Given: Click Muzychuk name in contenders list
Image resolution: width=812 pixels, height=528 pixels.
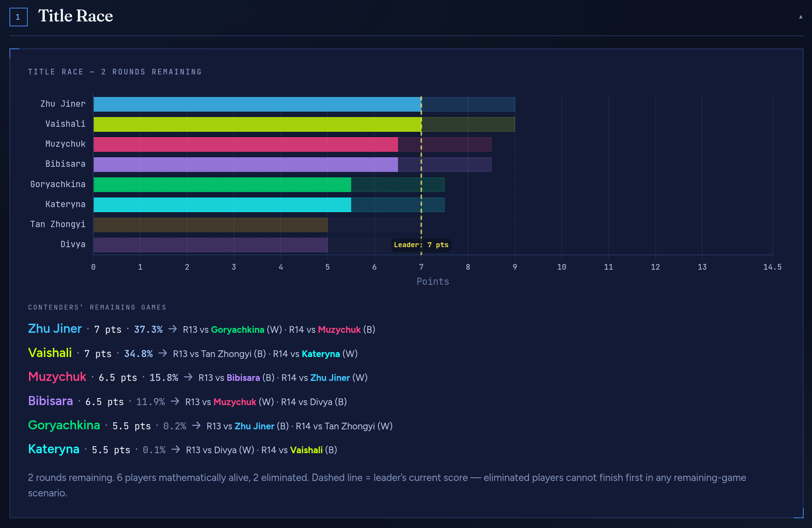Looking at the screenshot, I should click(57, 377).
